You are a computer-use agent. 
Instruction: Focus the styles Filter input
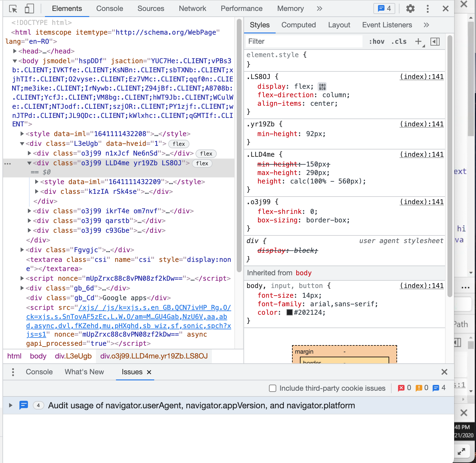coord(304,41)
